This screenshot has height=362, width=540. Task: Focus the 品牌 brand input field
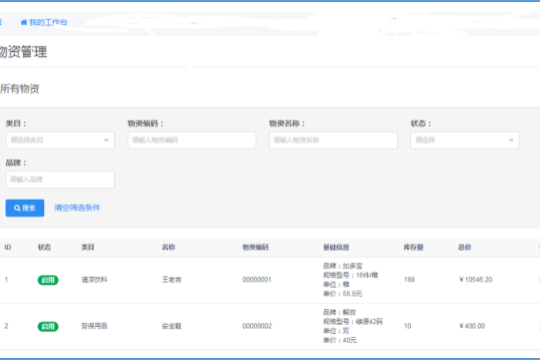click(x=60, y=179)
